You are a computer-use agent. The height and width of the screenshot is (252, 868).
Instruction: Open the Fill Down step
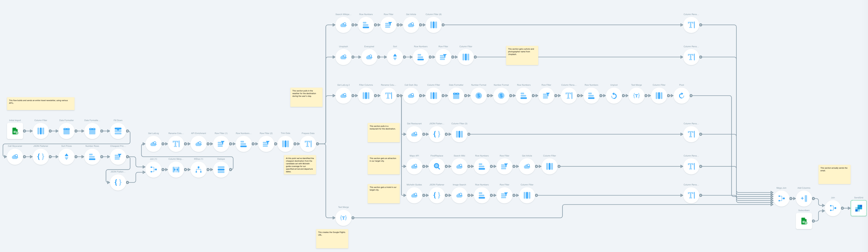coord(118,131)
